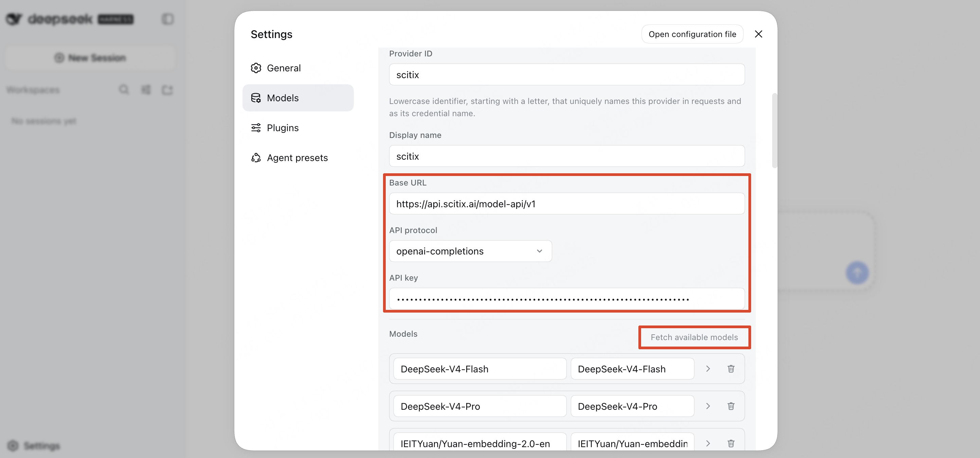980x458 pixels.
Task: Click DeepSeek-V4-Flash model ID field
Action: (x=480, y=369)
